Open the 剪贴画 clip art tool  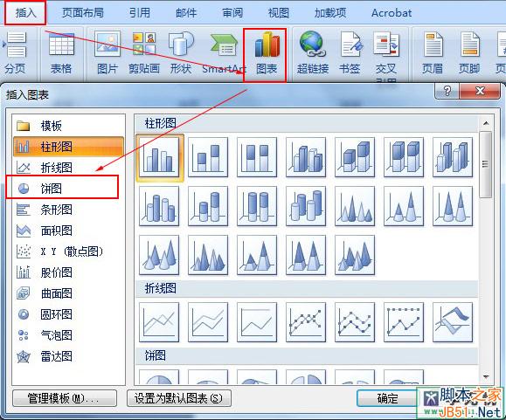tap(144, 53)
